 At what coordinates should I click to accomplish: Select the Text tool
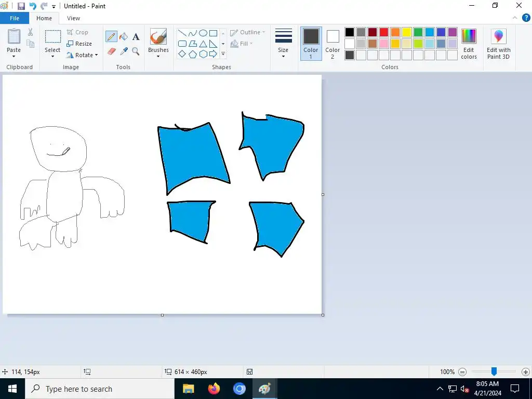(x=136, y=37)
